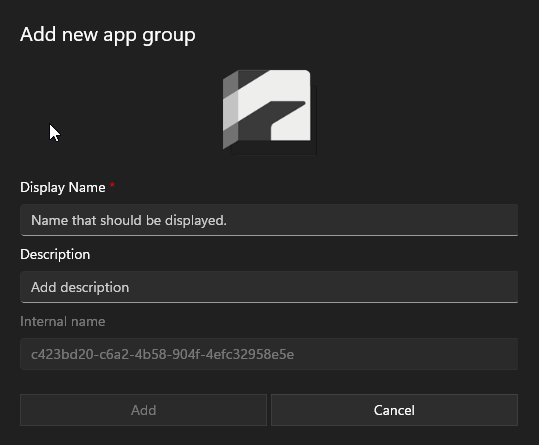Click the Add button
The width and height of the screenshot is (539, 445).
(143, 410)
